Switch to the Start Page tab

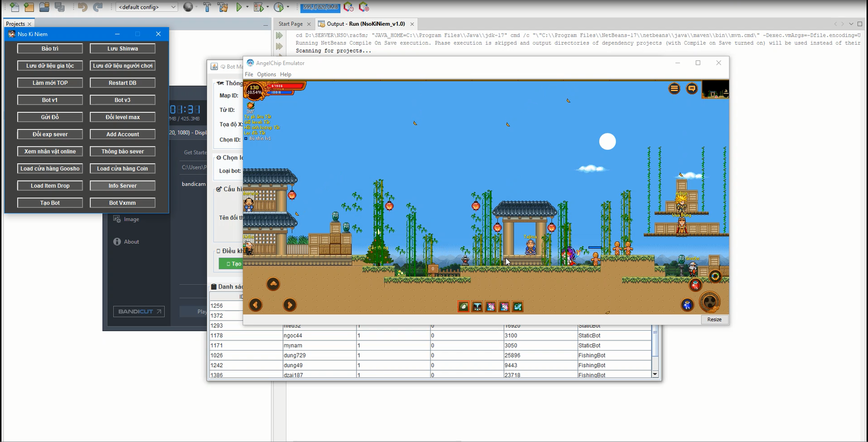pos(290,24)
